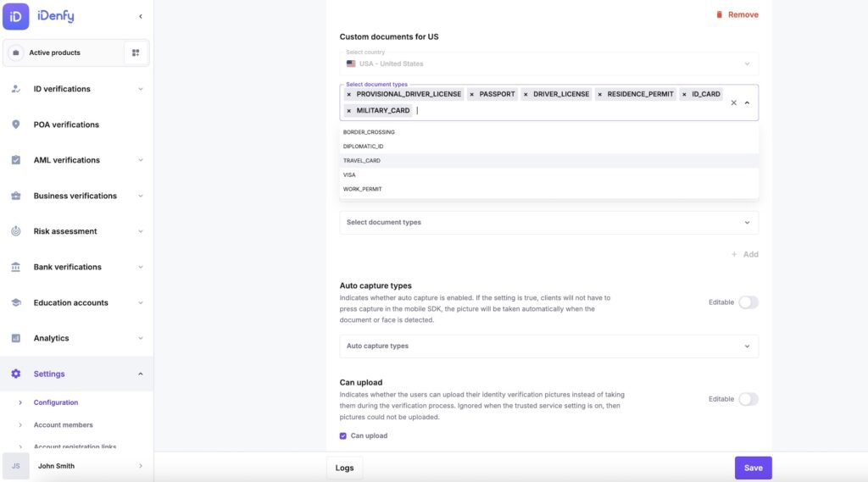Click the ID verifications person icon
The image size is (868, 482).
click(x=16, y=89)
